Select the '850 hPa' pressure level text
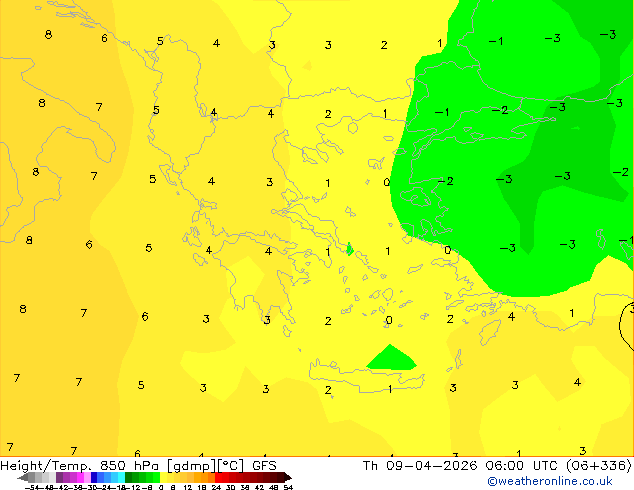The width and height of the screenshot is (634, 490). (129, 466)
